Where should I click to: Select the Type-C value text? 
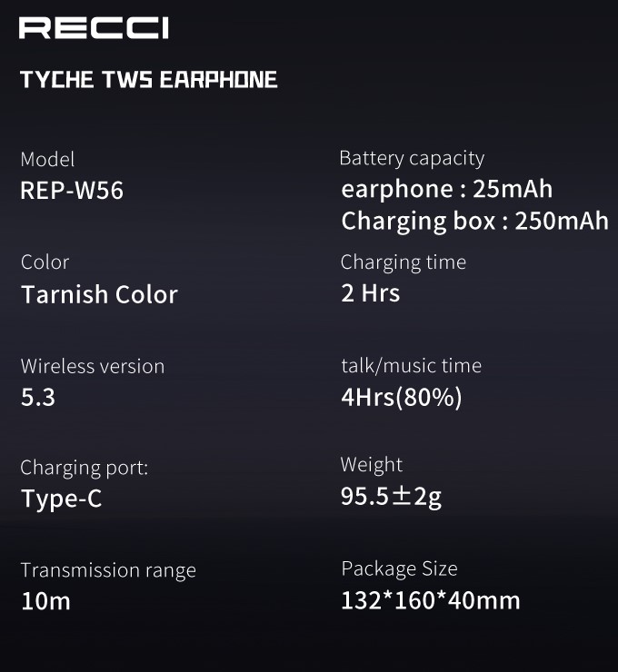(x=61, y=499)
